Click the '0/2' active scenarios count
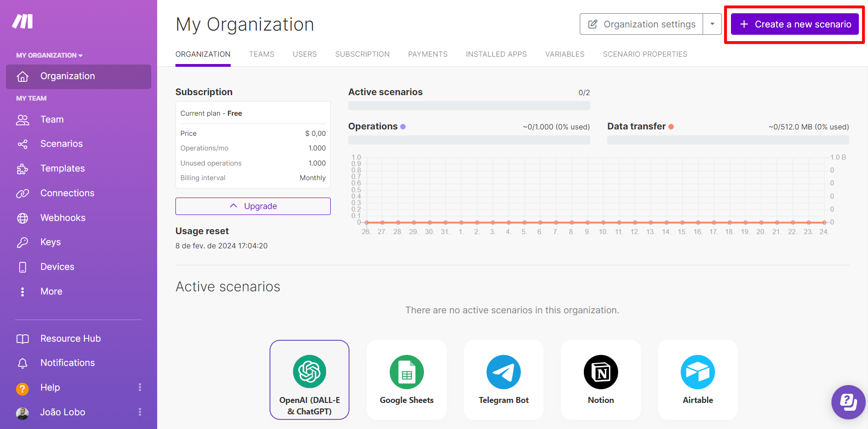This screenshot has height=429, width=868. (584, 93)
